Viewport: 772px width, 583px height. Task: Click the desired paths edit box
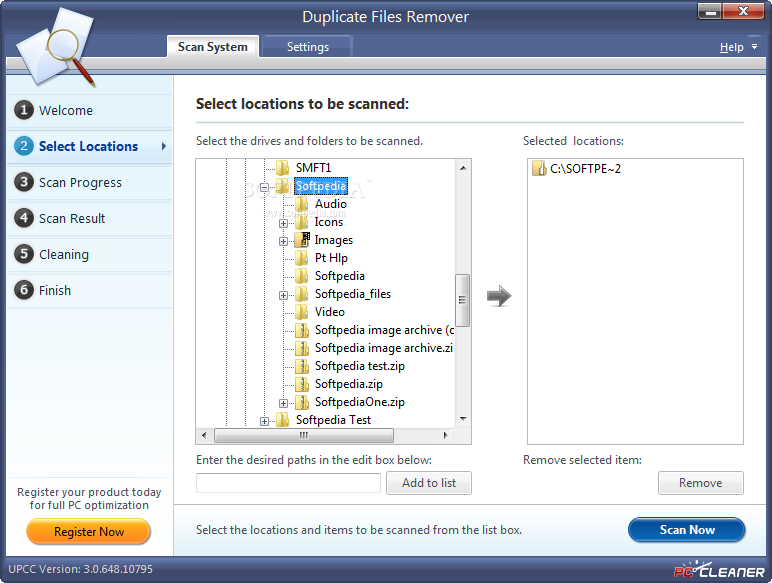tap(289, 483)
